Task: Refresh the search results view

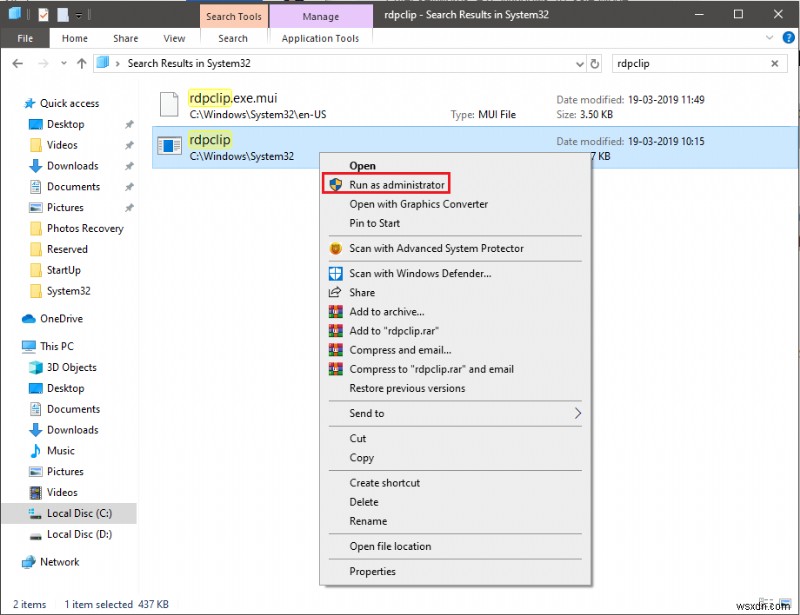Action: click(x=593, y=63)
